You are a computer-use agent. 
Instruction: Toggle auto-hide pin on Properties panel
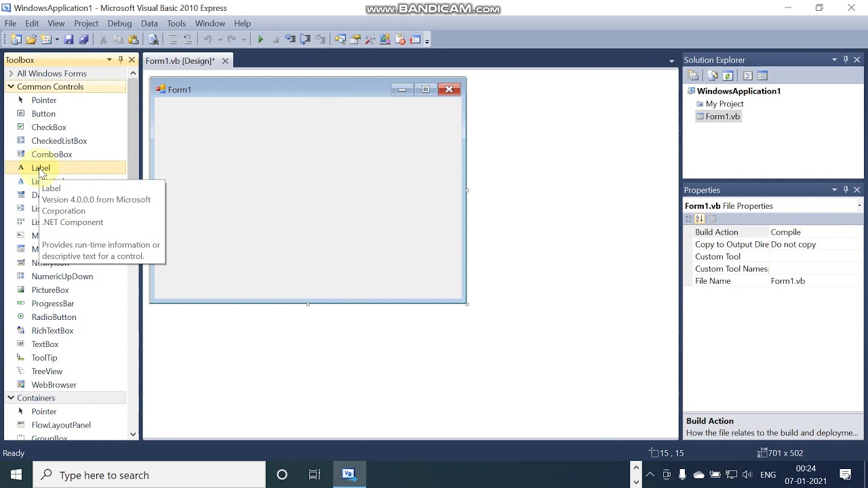pyautogui.click(x=846, y=190)
